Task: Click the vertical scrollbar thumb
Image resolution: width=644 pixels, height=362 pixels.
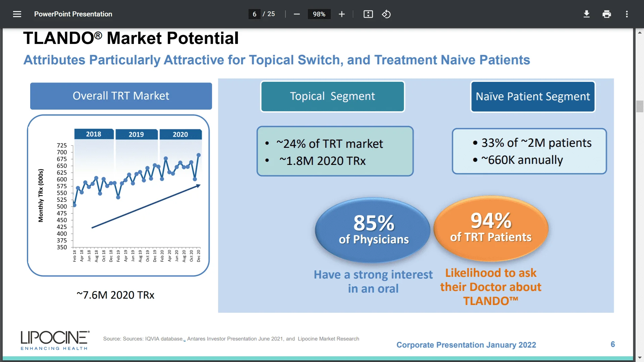Action: click(640, 106)
